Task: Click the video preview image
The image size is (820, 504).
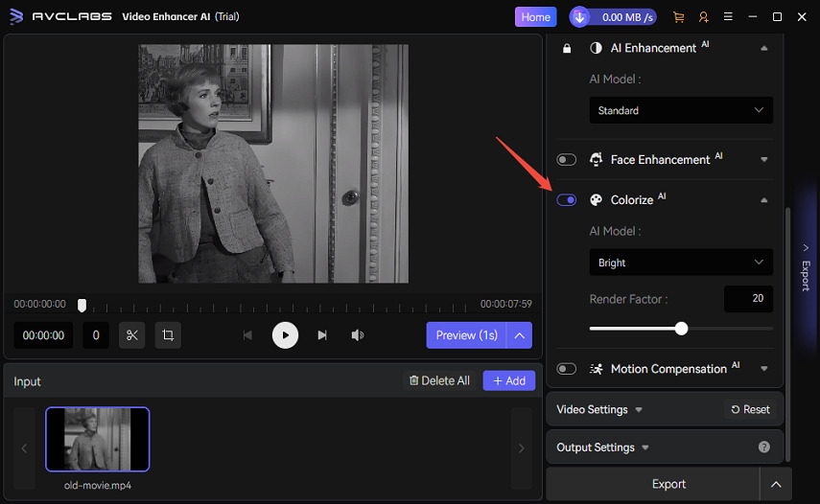Action: point(273,164)
